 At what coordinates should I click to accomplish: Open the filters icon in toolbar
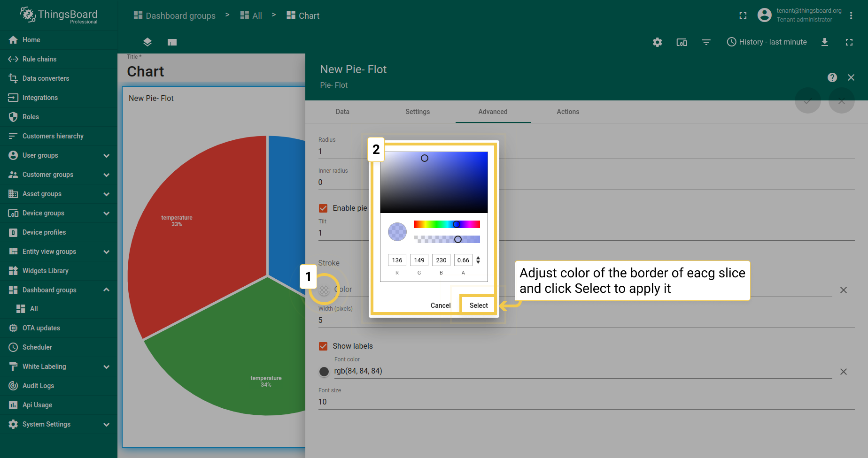(706, 42)
